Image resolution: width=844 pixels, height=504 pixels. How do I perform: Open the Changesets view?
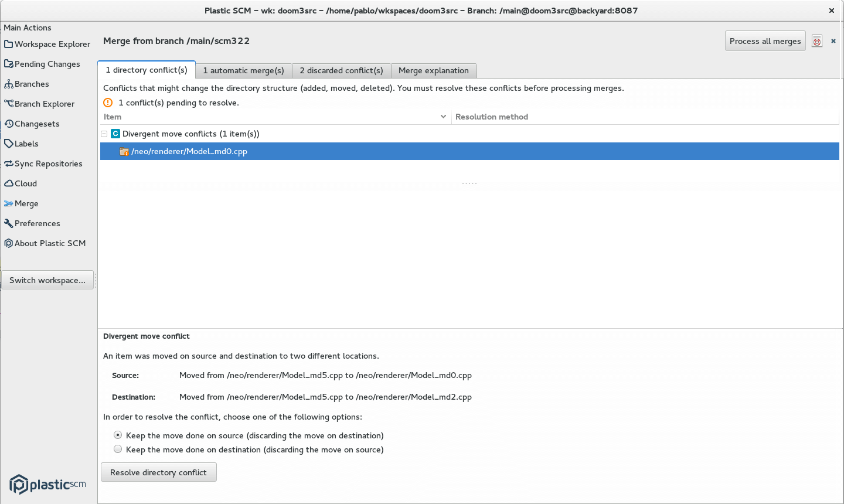click(32, 124)
